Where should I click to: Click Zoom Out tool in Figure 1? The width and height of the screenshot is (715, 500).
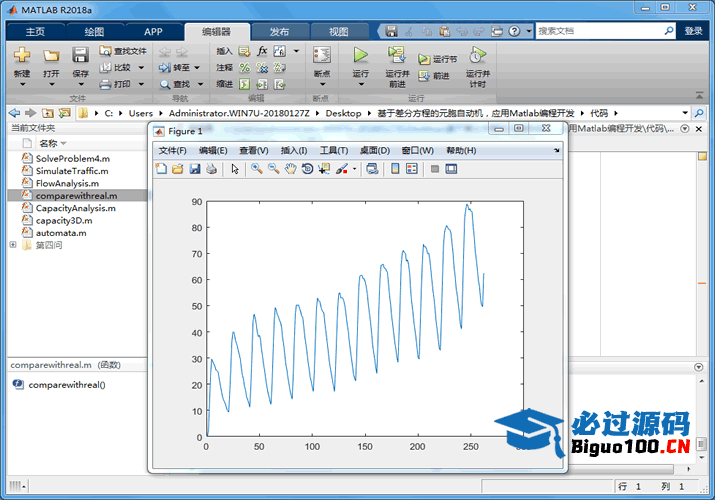tap(274, 169)
